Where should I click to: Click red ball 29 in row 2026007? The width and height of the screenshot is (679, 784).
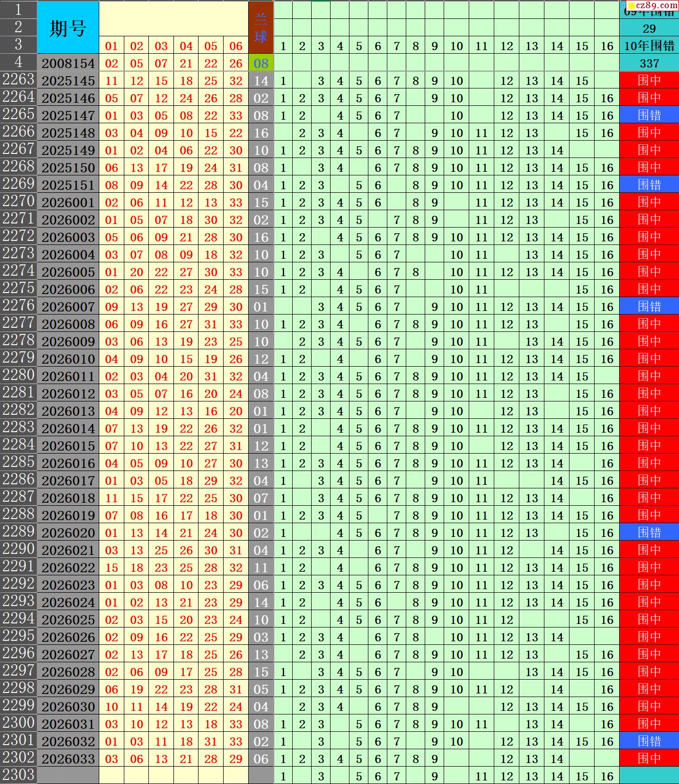pos(211,306)
